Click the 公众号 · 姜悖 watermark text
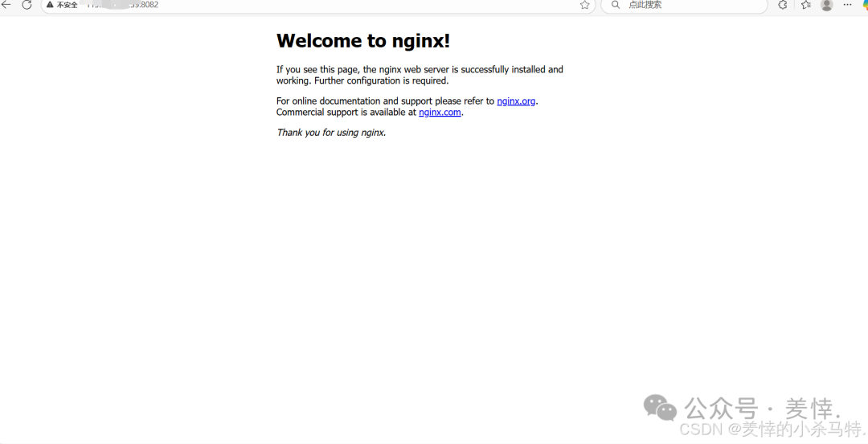Image resolution: width=868 pixels, height=444 pixels. [x=762, y=409]
